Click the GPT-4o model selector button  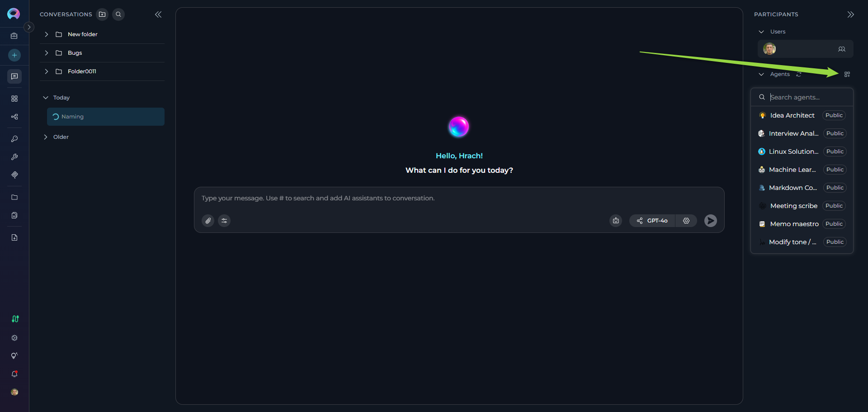(x=652, y=221)
